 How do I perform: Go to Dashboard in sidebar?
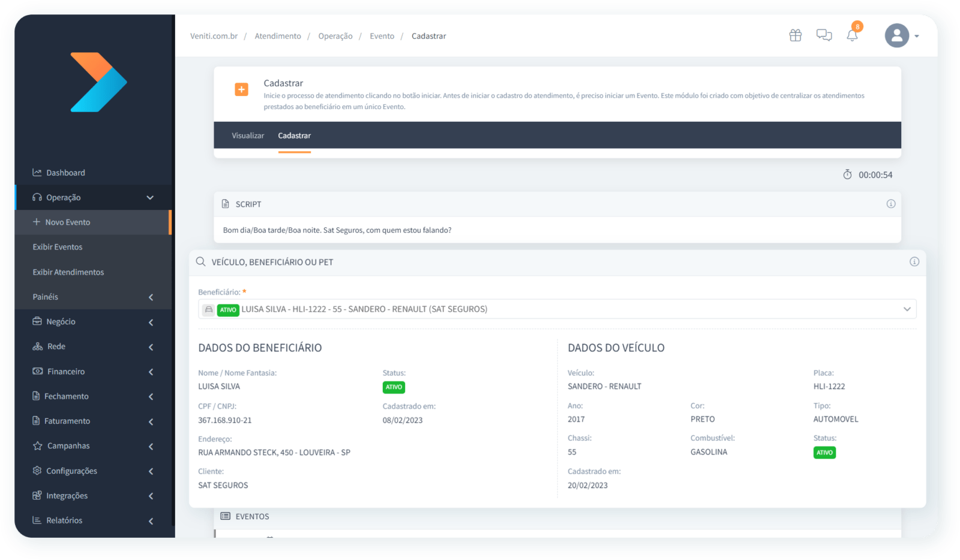(65, 173)
